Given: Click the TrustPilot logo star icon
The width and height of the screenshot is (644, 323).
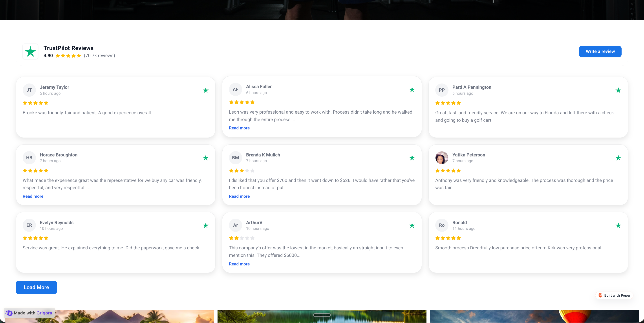Looking at the screenshot, I should point(31,51).
